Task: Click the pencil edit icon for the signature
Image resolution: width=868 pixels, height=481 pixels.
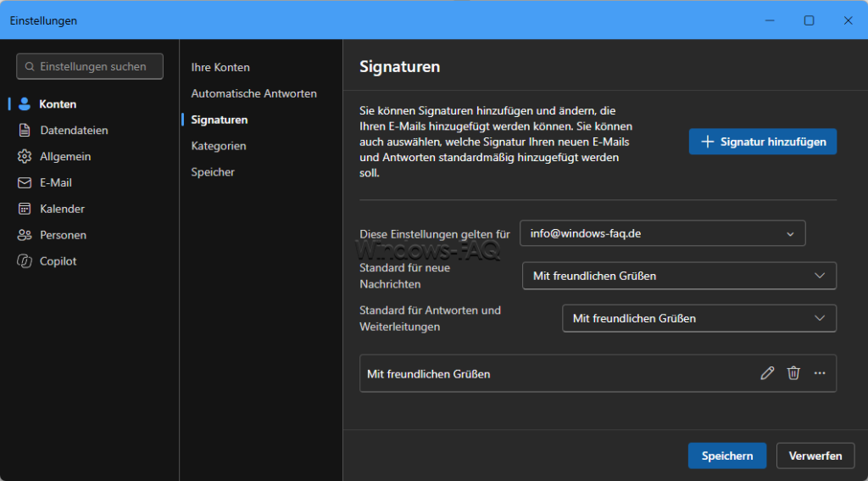Action: point(767,373)
